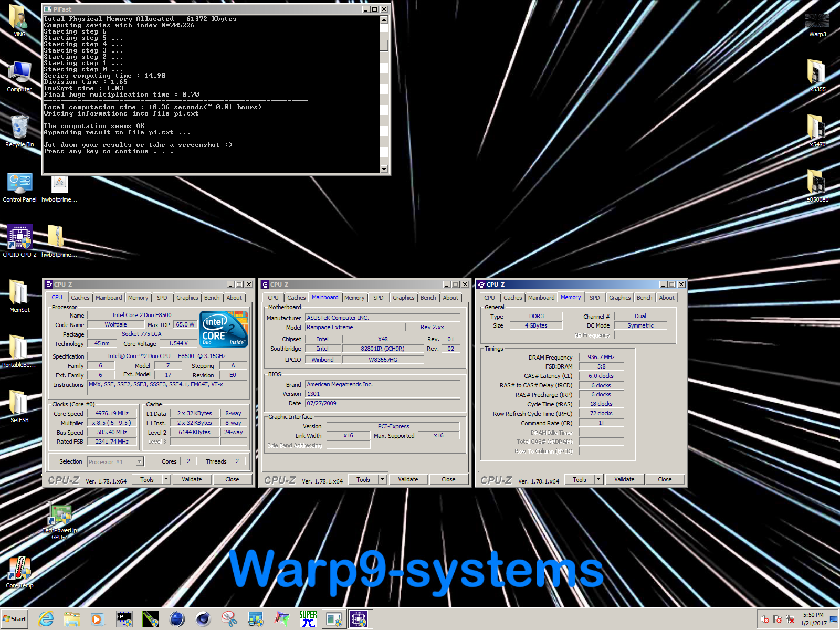The width and height of the screenshot is (840, 630).
Task: Click PiFast scrollbar down arrow
Action: click(384, 169)
